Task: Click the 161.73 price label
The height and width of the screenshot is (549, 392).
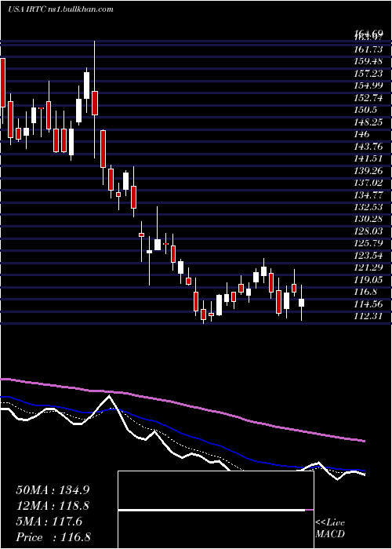Action: pos(368,49)
